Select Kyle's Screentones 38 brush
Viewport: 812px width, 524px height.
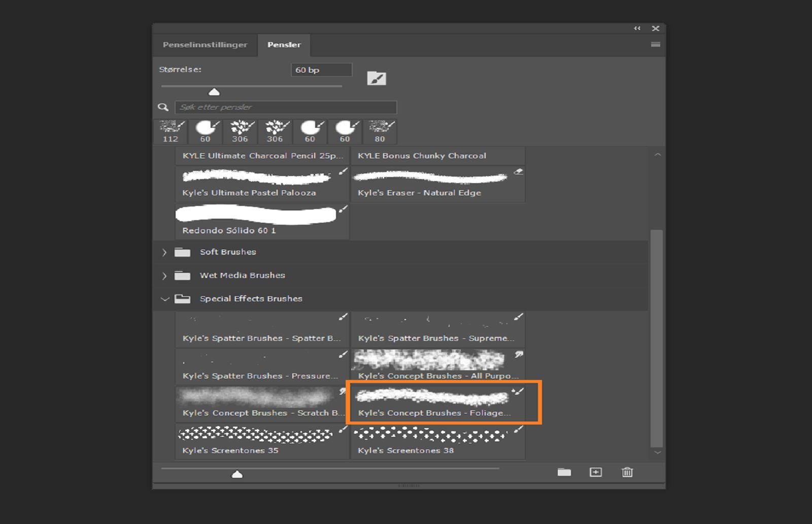(x=437, y=442)
